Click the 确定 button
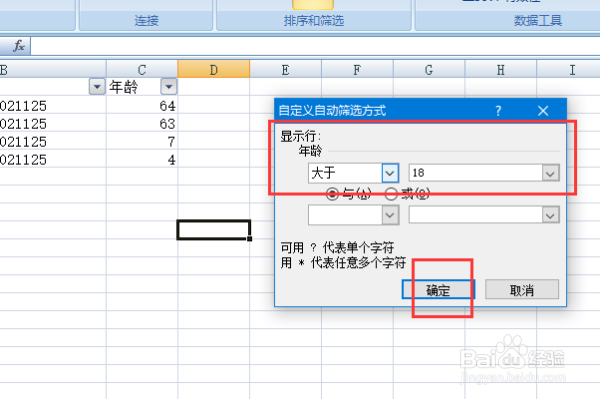This screenshot has width=600, height=399. [438, 290]
